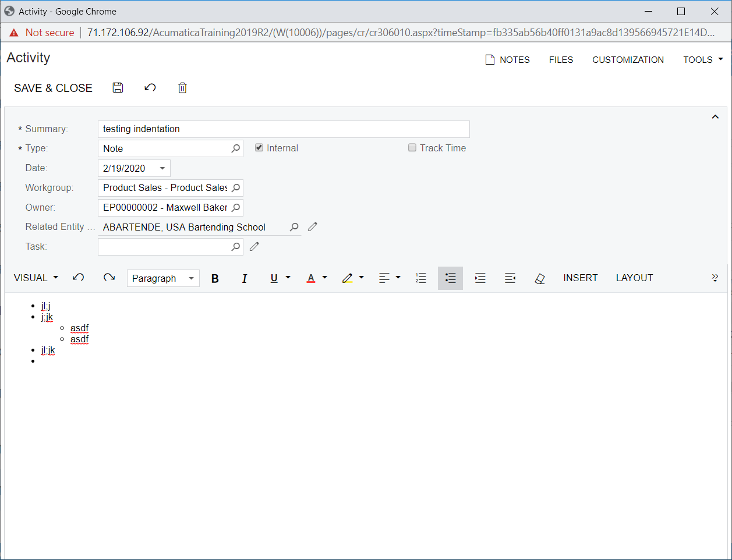Click the delete trash can icon
The width and height of the screenshot is (732, 560).
182,88
